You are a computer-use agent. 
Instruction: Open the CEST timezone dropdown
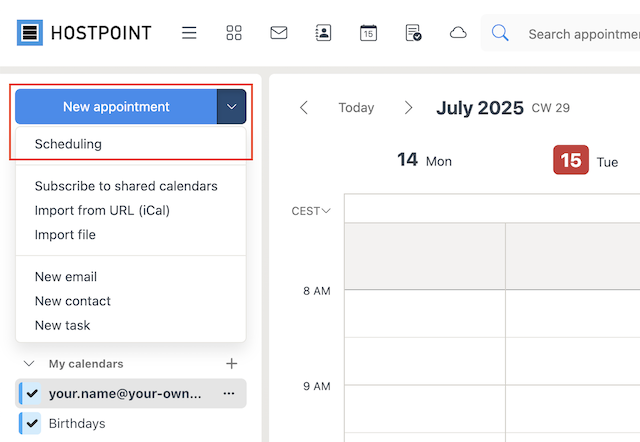click(311, 211)
